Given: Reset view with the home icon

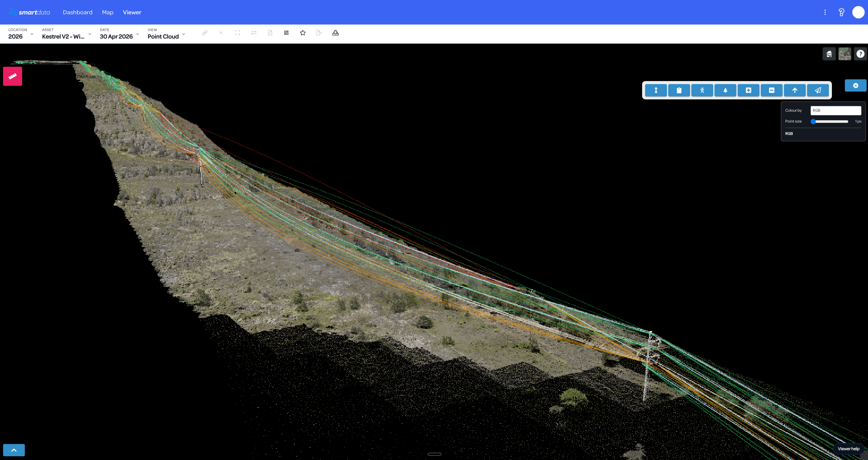Looking at the screenshot, I should pos(829,54).
